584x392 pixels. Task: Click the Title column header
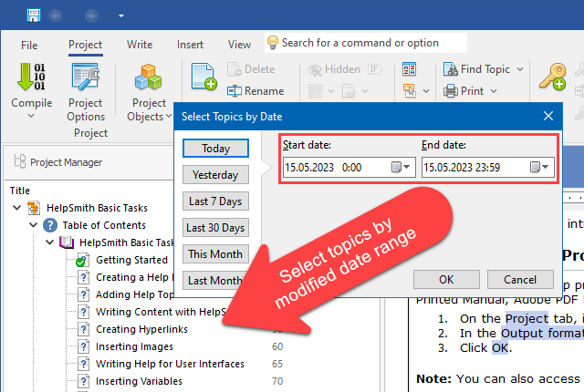[x=20, y=191]
